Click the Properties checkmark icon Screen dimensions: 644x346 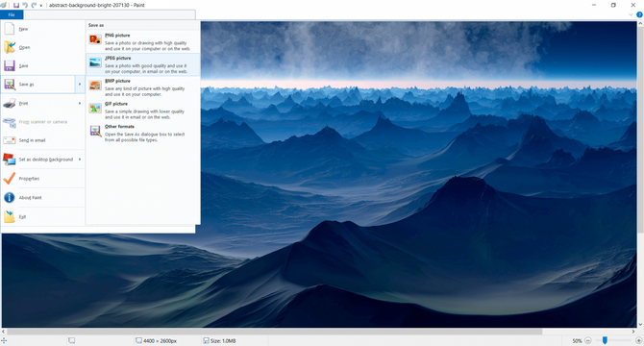pos(10,179)
